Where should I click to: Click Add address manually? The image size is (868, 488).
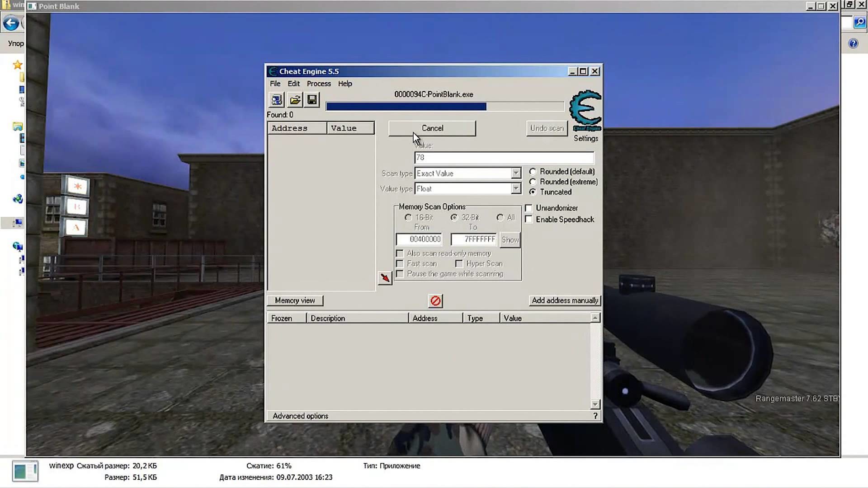click(565, 300)
